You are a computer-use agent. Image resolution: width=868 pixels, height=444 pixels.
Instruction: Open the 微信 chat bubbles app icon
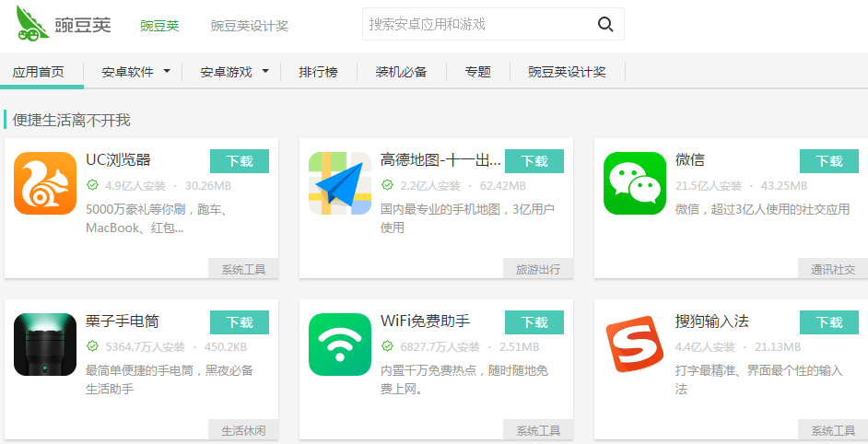pyautogui.click(x=634, y=183)
